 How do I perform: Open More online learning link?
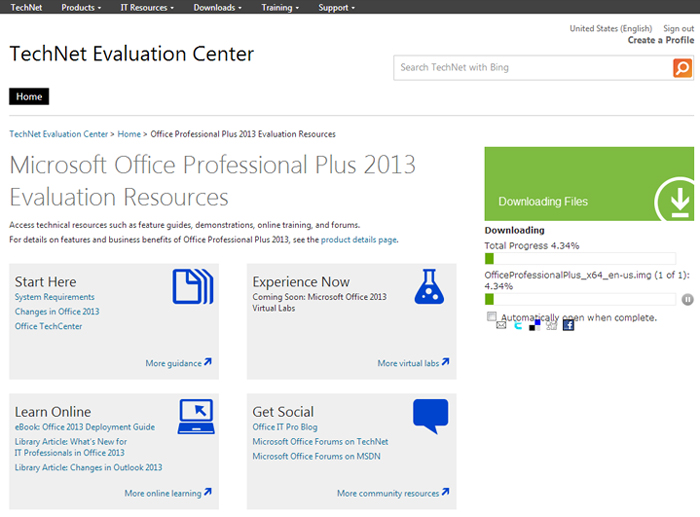pyautogui.click(x=163, y=493)
